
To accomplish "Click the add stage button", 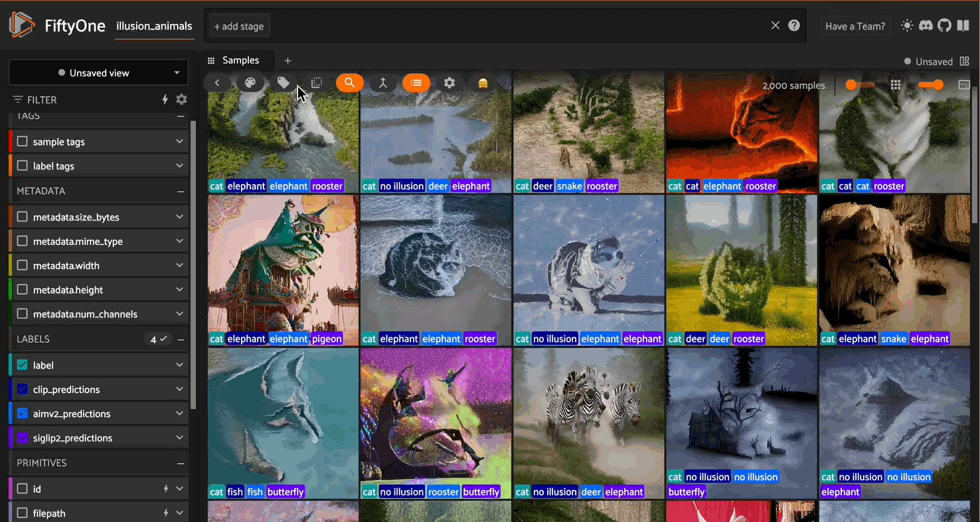I will (x=239, y=27).
